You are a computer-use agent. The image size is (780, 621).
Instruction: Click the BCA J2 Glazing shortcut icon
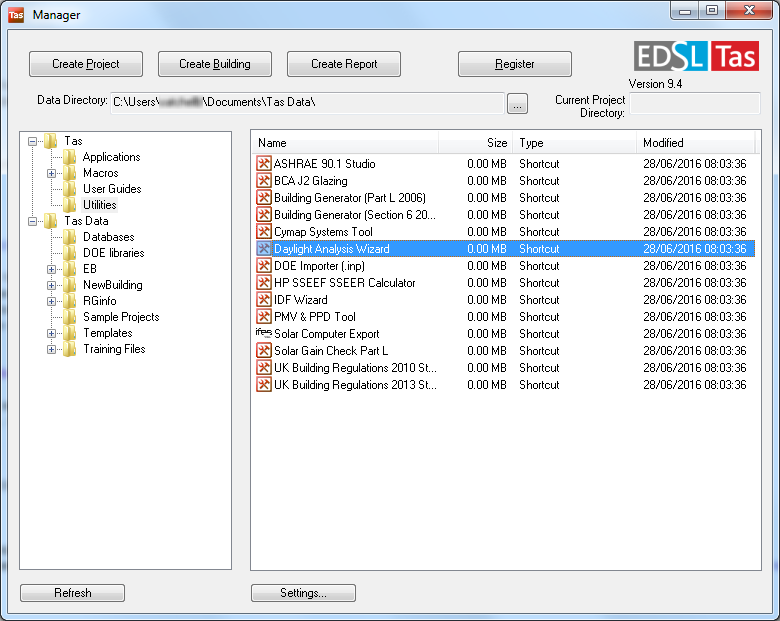coord(264,180)
